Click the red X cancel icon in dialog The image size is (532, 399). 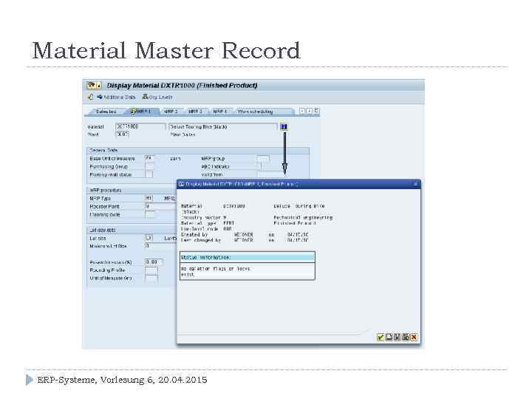click(414, 337)
